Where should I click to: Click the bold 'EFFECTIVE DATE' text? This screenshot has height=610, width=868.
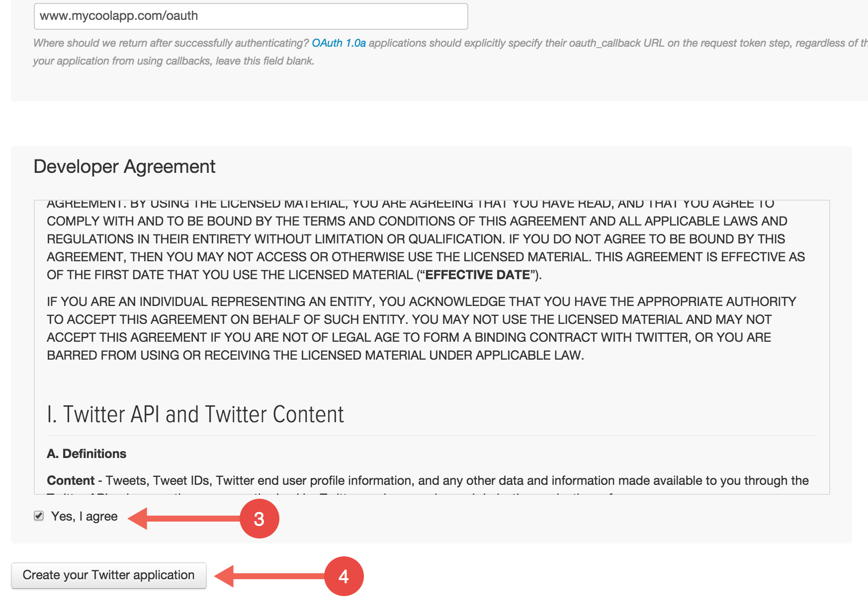478,275
